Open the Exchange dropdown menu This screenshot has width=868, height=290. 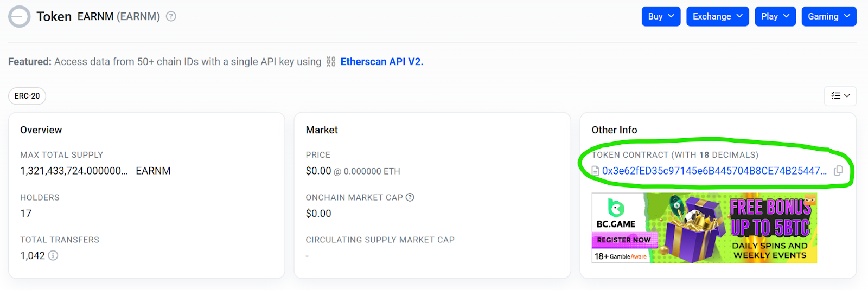(x=718, y=16)
